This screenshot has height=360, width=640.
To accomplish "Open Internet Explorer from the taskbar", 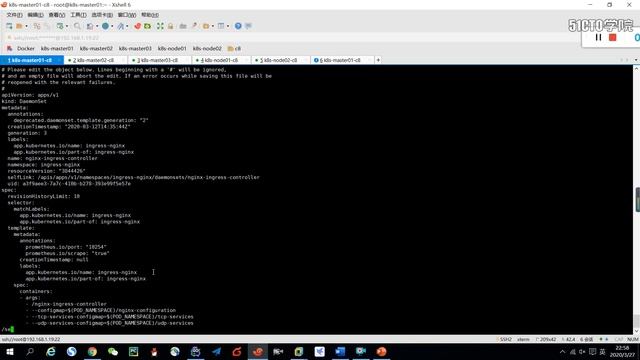I will pos(51,351).
